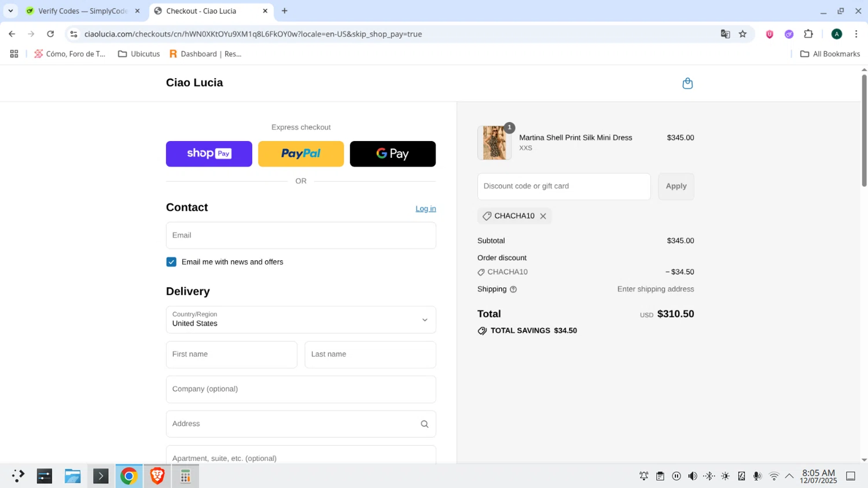This screenshot has height=488, width=868.
Task: Focus the Company (optional) field
Action: coord(301,389)
